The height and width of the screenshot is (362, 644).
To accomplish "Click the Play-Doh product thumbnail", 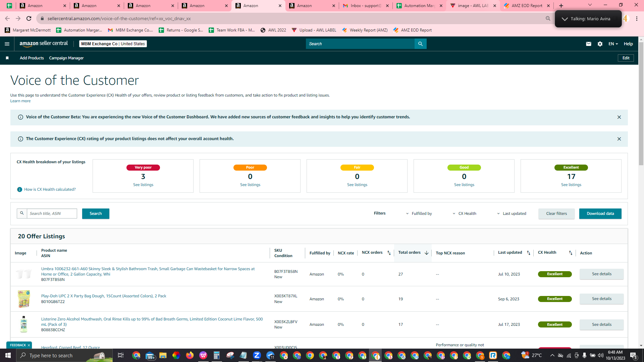I will (x=24, y=299).
